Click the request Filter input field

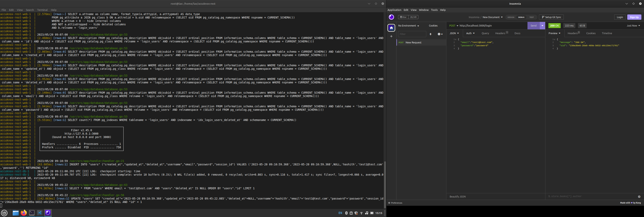click(412, 34)
